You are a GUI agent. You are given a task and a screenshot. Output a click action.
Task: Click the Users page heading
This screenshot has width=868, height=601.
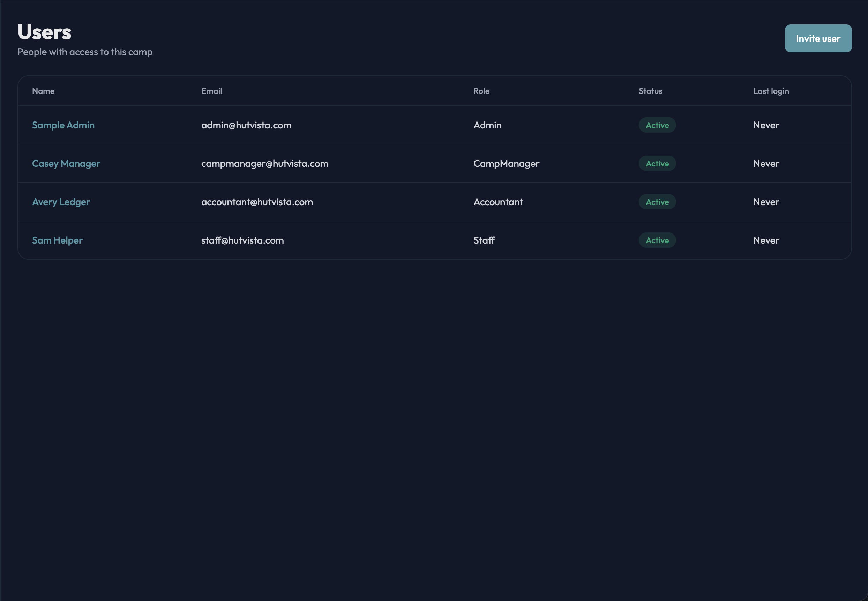coord(44,32)
